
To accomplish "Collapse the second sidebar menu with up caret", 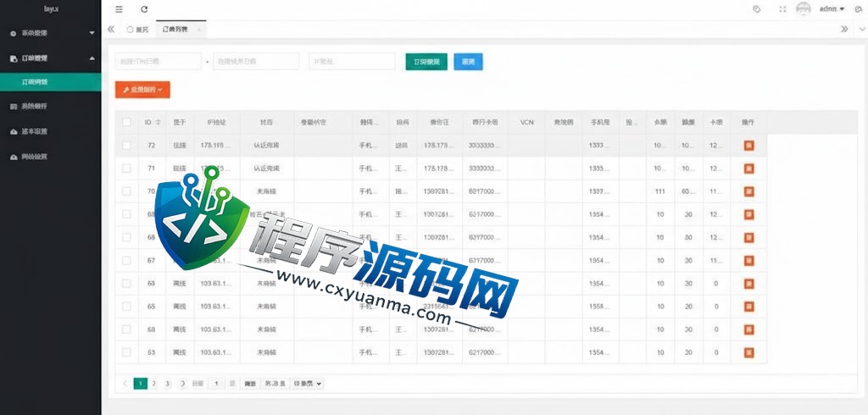I will point(92,58).
